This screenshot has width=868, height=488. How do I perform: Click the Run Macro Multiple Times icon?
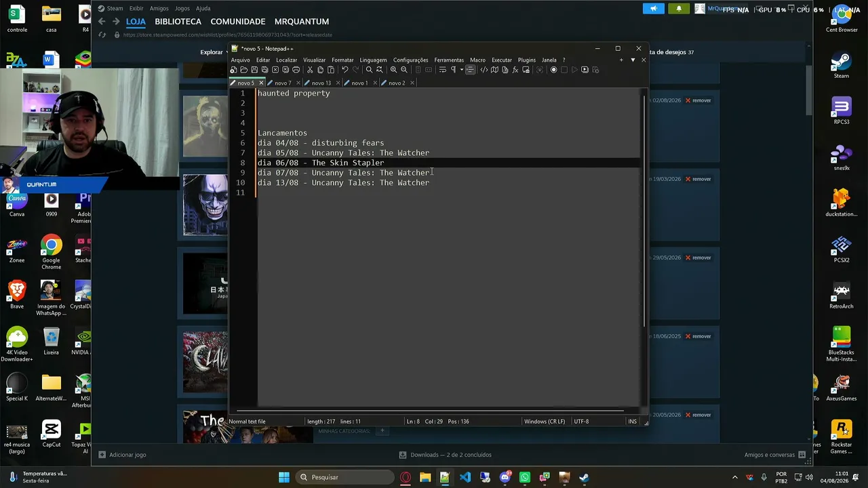click(585, 70)
